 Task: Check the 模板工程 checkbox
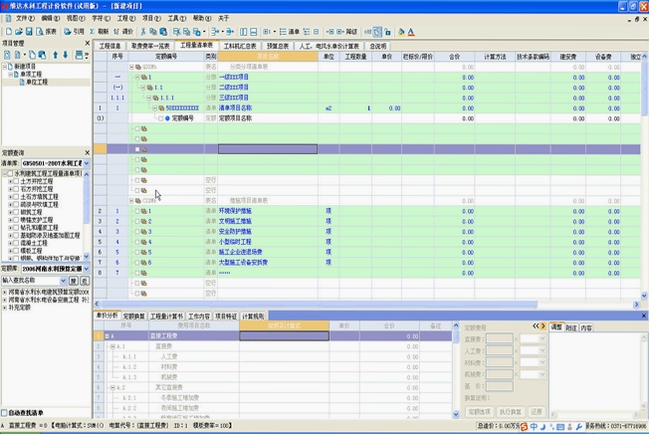click(x=16, y=251)
